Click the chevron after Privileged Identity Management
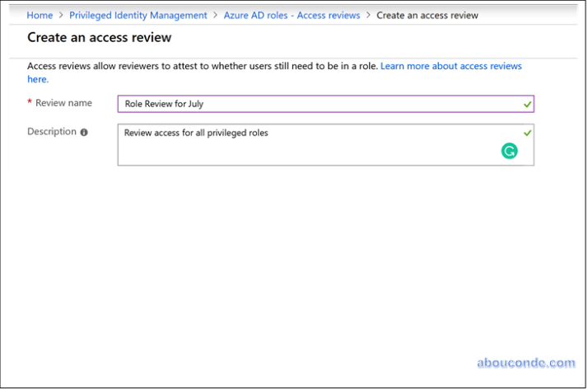The width and height of the screenshot is (588, 389). [x=216, y=16]
